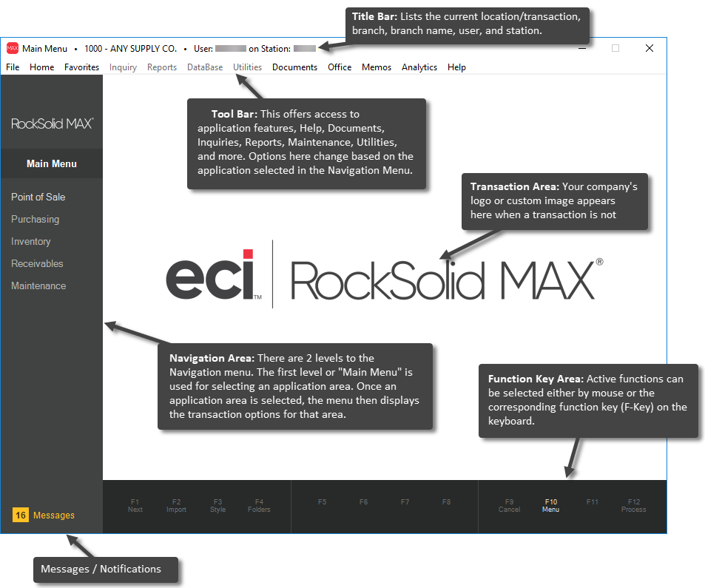Click the F4 Folders function key

[259, 506]
